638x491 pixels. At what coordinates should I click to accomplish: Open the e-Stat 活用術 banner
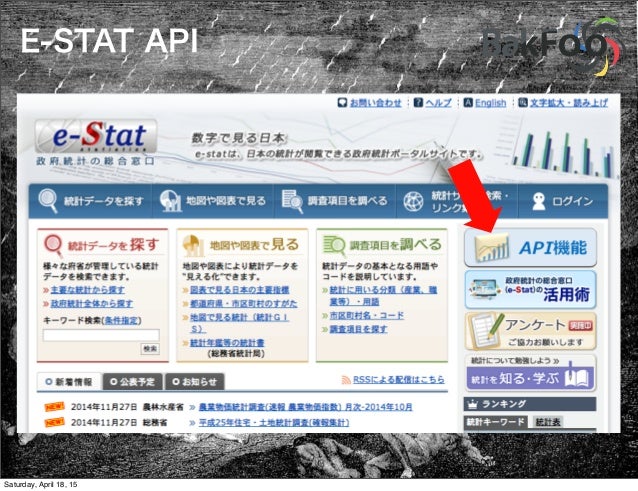(x=530, y=290)
